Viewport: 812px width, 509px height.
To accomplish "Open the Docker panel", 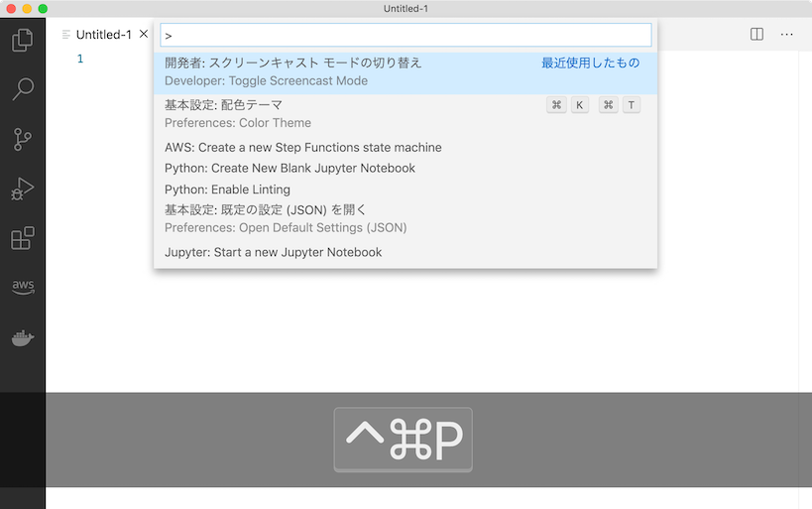I will tap(23, 338).
